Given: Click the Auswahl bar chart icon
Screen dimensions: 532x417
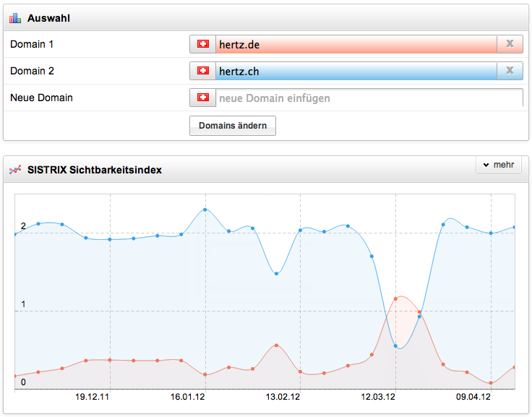Looking at the screenshot, I should tap(15, 17).
